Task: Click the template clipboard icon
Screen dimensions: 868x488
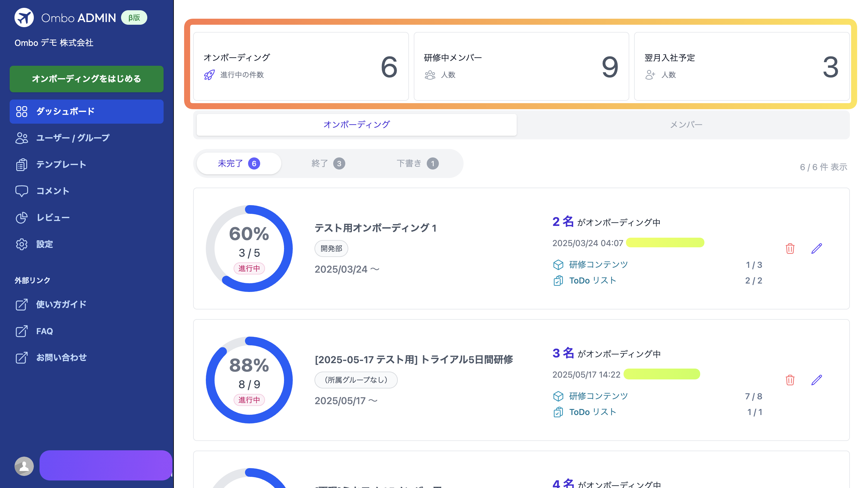Action: 21,165
